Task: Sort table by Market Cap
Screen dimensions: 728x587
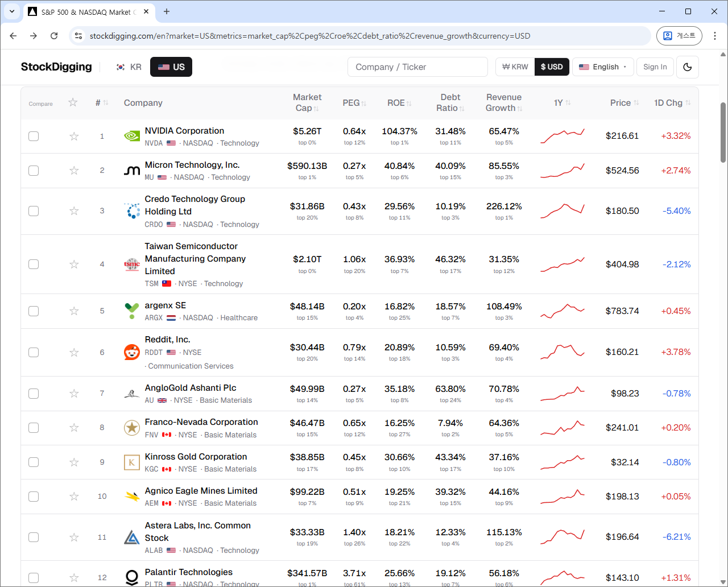Action: coord(307,102)
